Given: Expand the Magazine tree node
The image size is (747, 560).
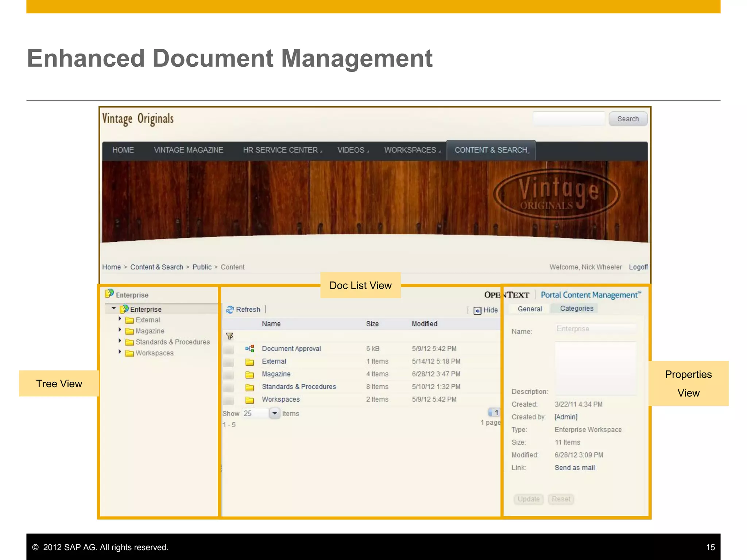Looking at the screenshot, I should click(120, 330).
